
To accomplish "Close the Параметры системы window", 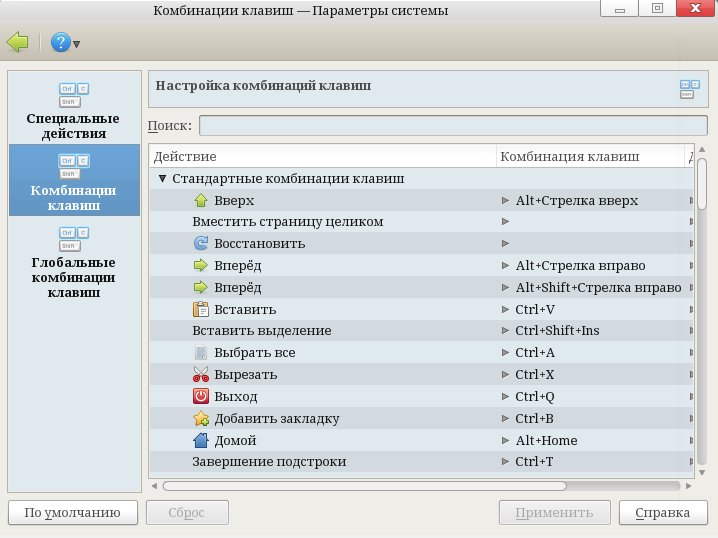I will pos(695,8).
